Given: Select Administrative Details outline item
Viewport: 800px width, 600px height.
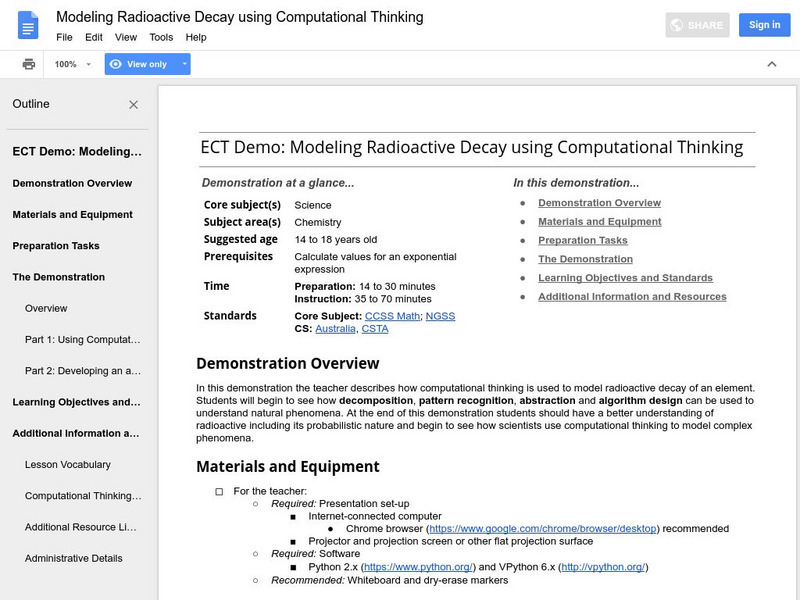Looking at the screenshot, I should [73, 558].
